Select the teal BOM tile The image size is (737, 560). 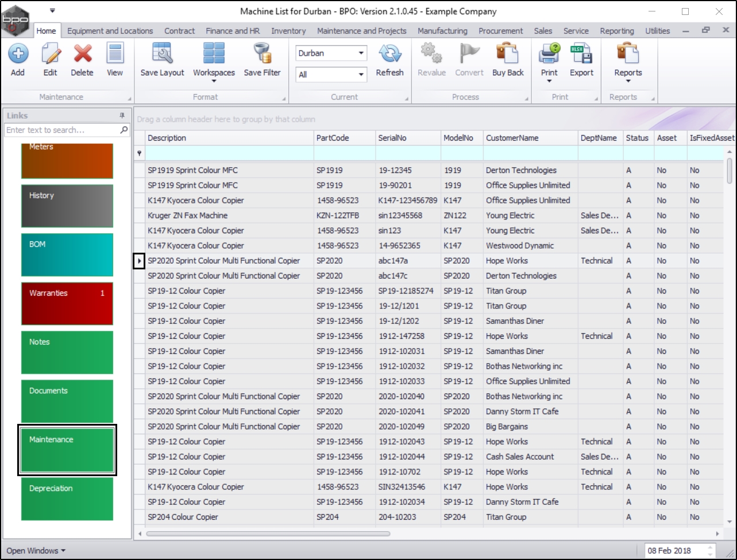coord(67,254)
